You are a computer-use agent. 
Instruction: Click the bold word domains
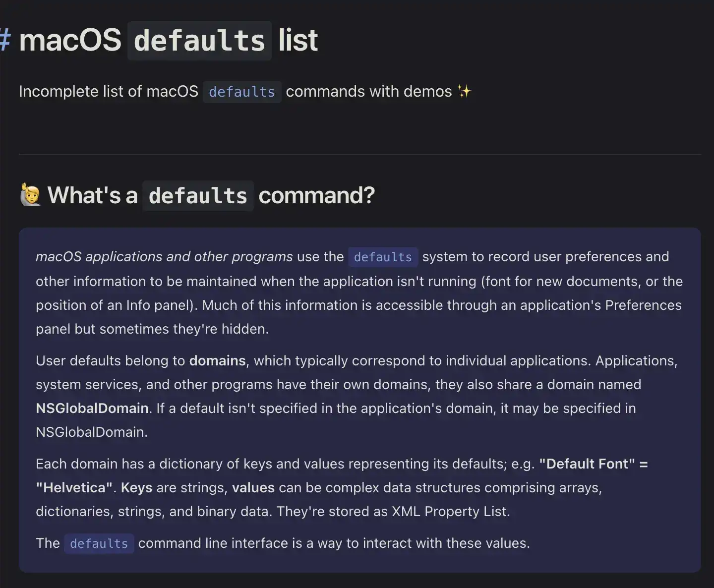click(x=218, y=360)
